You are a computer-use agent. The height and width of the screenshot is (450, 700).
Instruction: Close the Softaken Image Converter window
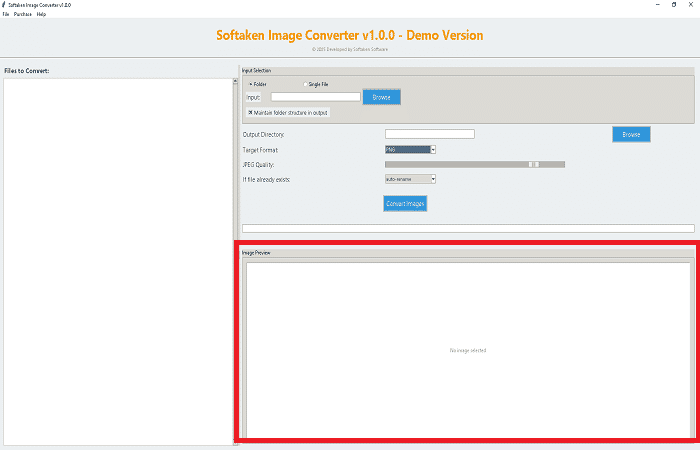pyautogui.click(x=691, y=4)
